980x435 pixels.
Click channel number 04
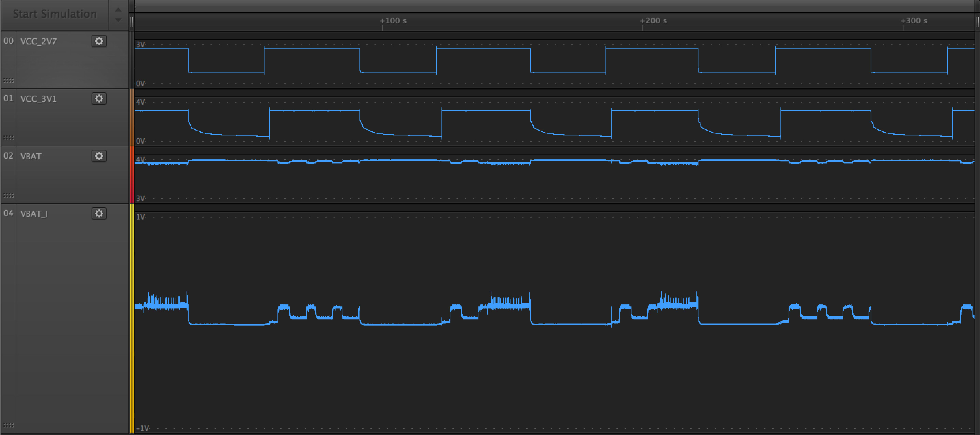(x=8, y=213)
